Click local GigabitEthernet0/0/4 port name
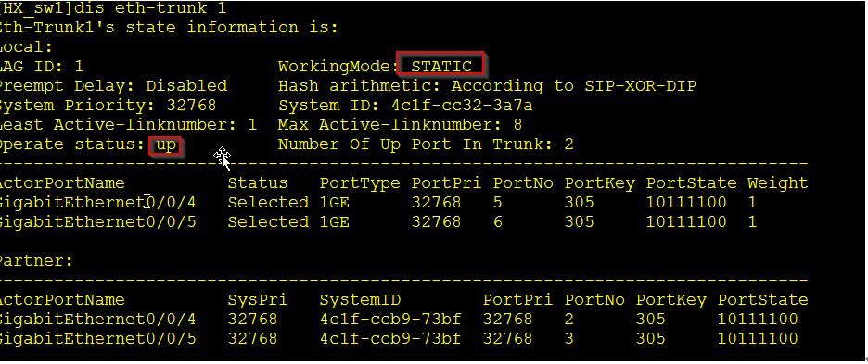The image size is (868, 364). [96, 203]
